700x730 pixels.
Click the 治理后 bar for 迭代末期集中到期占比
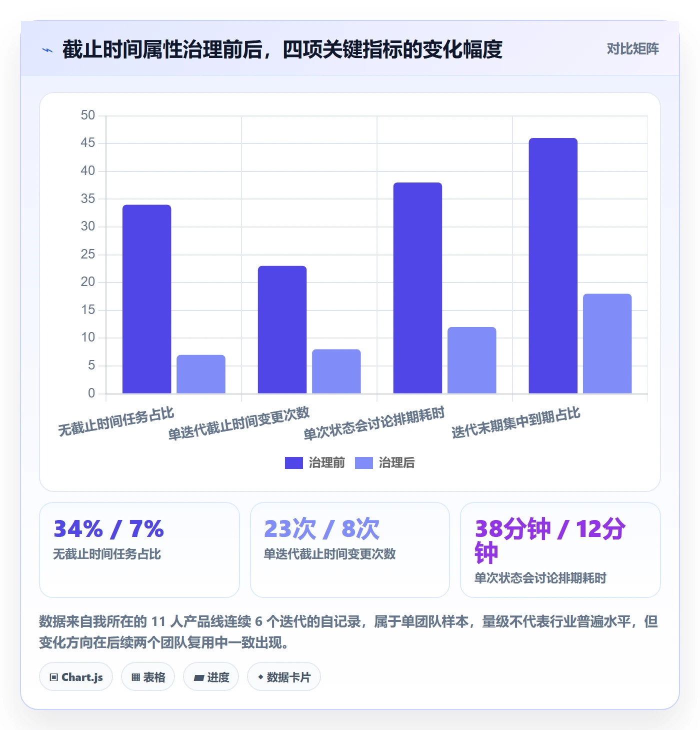607,343
